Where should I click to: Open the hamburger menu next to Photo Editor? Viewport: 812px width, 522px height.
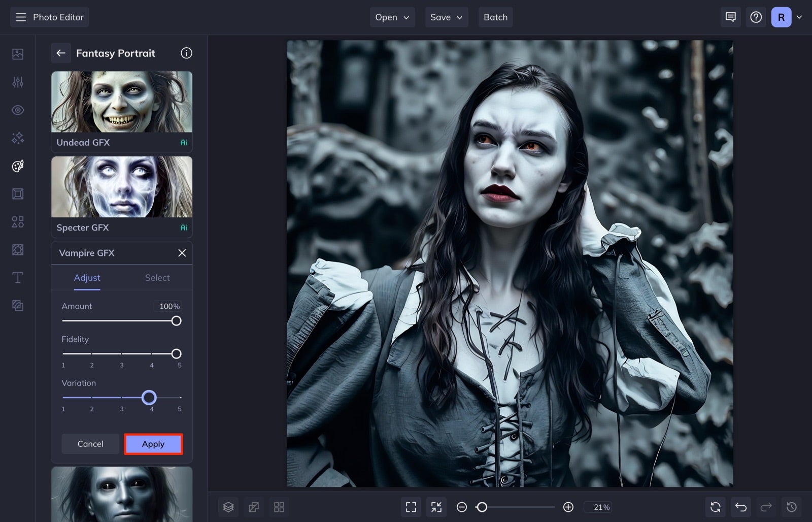20,17
